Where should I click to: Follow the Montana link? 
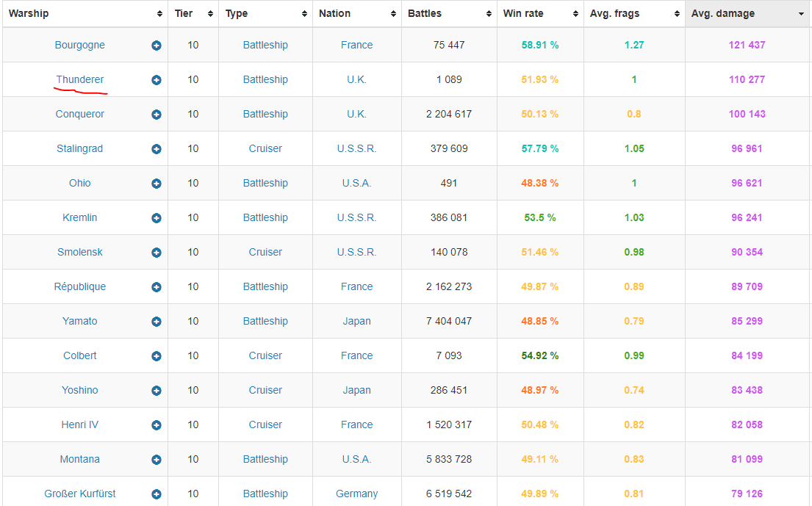coord(80,459)
